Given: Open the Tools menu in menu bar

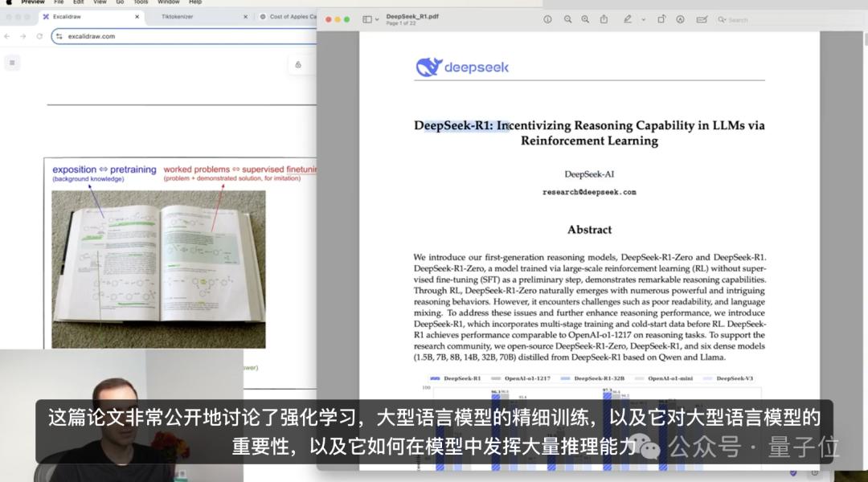Looking at the screenshot, I should tap(141, 2).
